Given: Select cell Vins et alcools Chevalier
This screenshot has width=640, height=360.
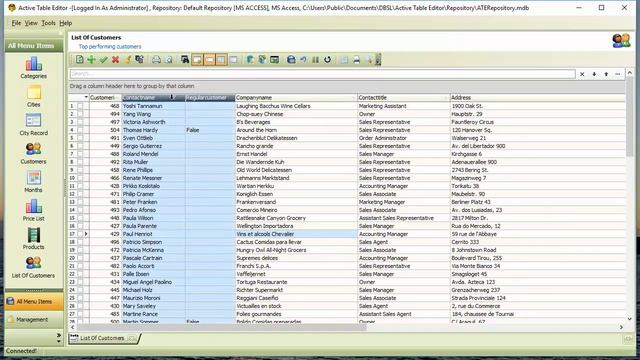Looking at the screenshot, I should (296, 234).
